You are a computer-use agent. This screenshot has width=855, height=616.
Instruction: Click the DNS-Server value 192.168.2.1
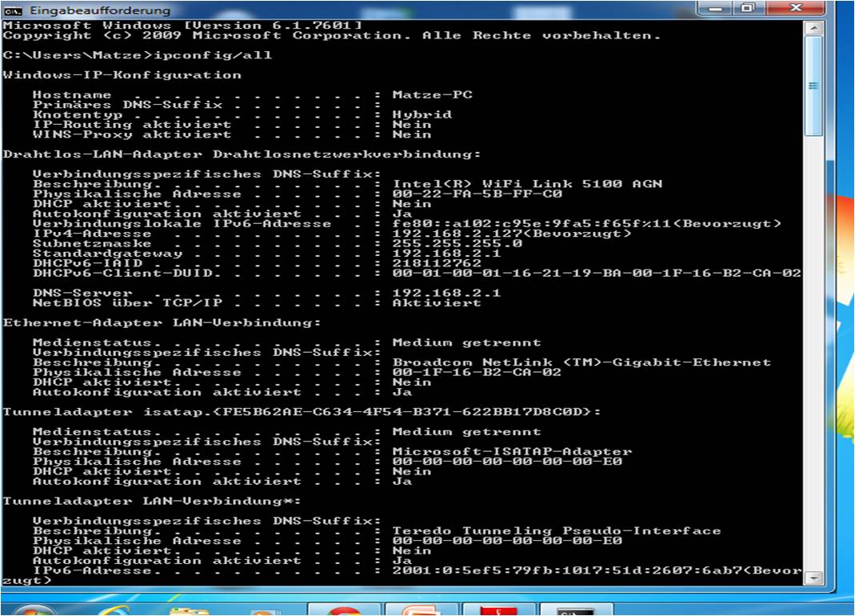pos(446,293)
